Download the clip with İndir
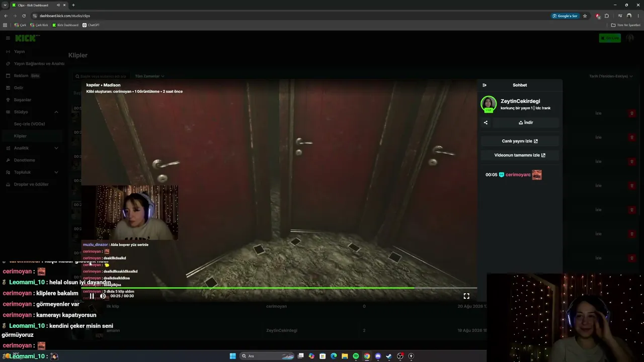The width and height of the screenshot is (644, 362). (526, 123)
